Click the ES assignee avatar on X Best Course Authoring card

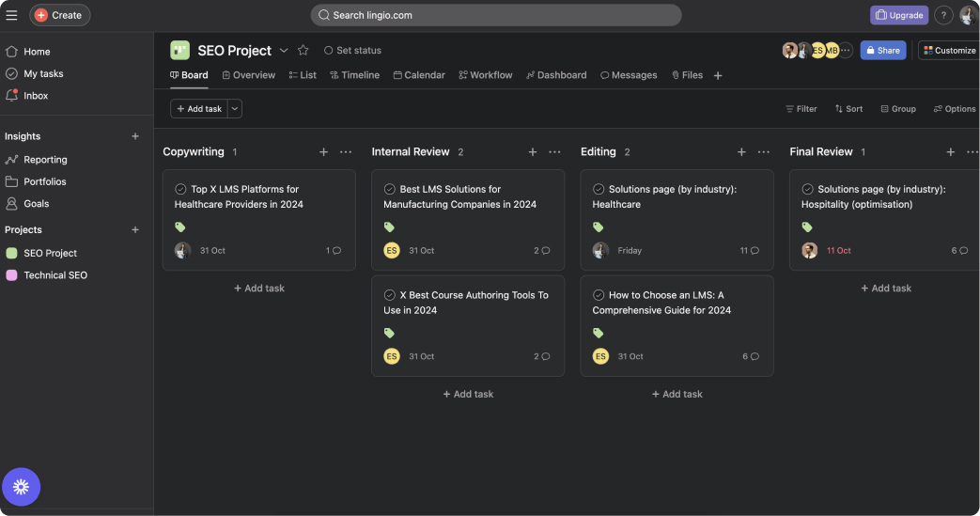tap(392, 356)
